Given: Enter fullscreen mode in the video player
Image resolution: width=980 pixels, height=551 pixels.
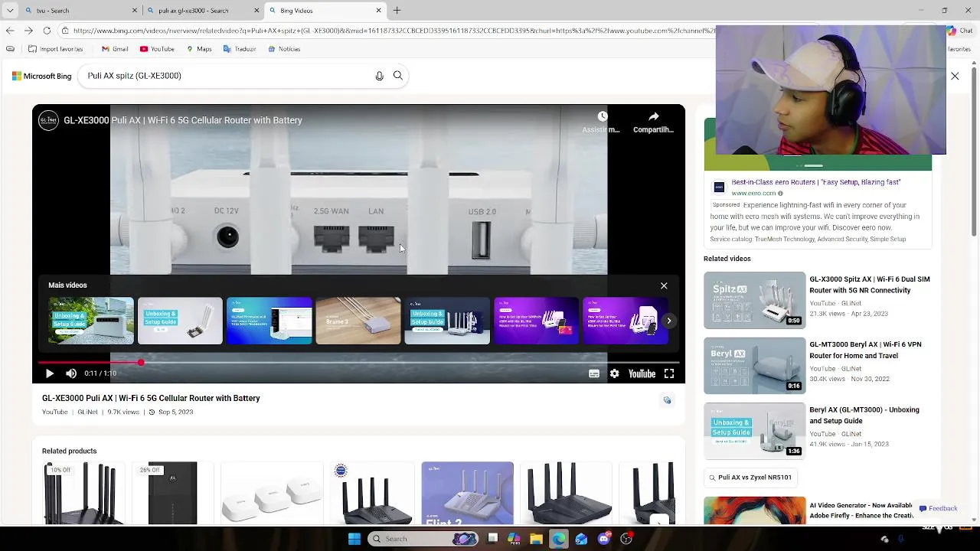Looking at the screenshot, I should tap(669, 373).
